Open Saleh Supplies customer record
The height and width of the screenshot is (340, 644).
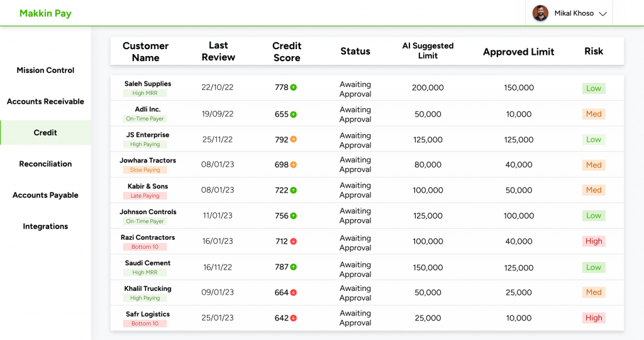(148, 84)
